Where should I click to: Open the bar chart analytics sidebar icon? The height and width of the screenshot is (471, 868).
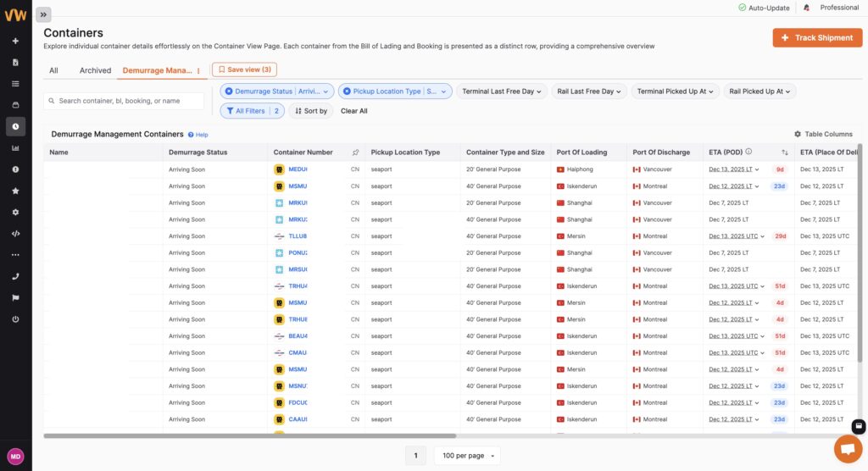click(15, 148)
